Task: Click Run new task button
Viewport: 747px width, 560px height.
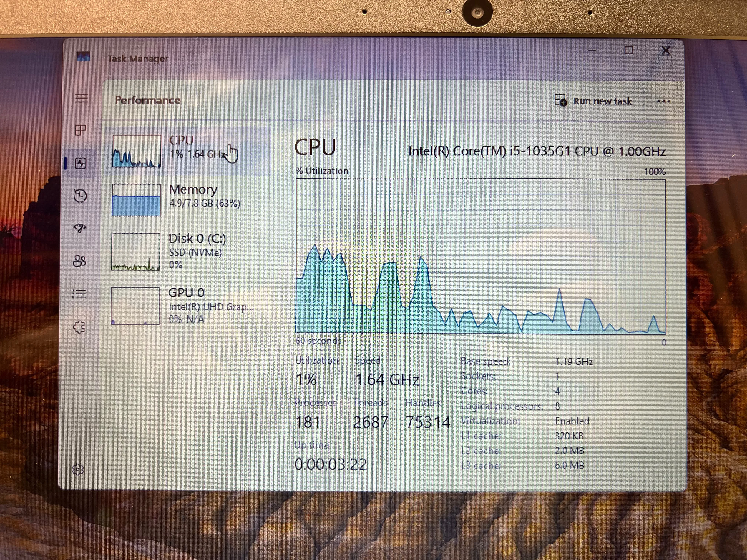Action: point(593,101)
